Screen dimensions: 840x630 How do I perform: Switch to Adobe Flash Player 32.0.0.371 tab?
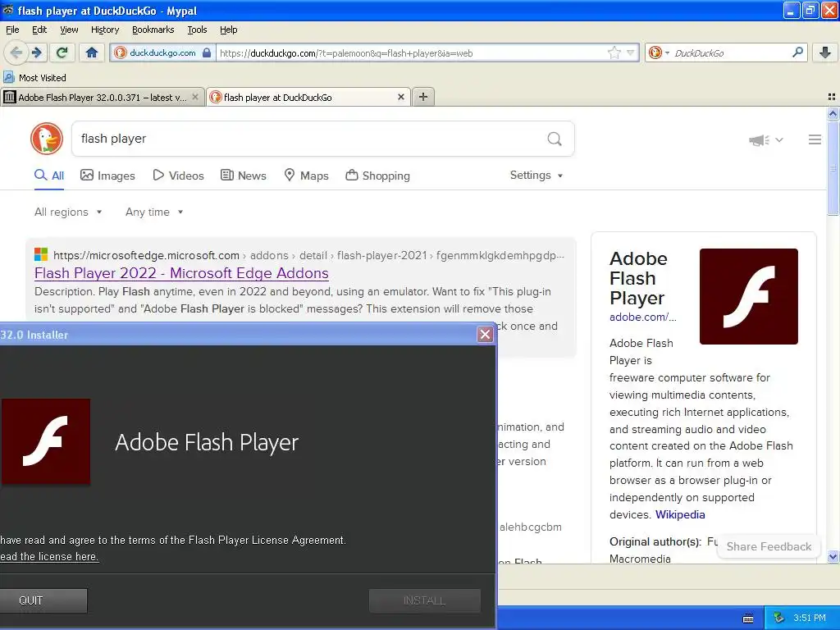[x=102, y=97]
